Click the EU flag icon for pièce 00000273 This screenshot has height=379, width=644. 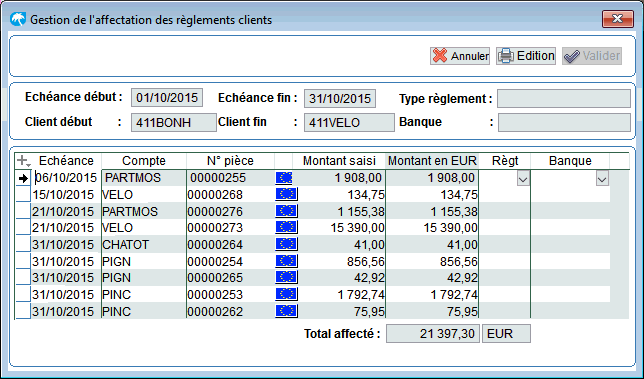pos(286,227)
